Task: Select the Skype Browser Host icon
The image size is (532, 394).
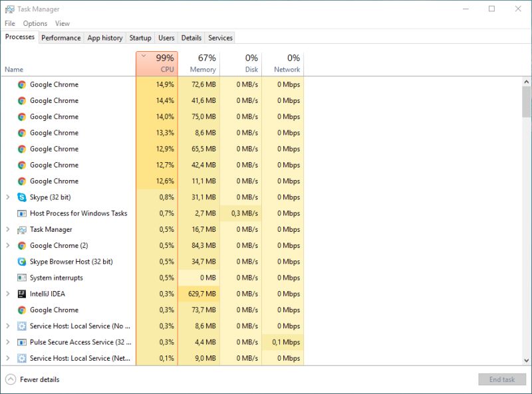Action: click(21, 261)
